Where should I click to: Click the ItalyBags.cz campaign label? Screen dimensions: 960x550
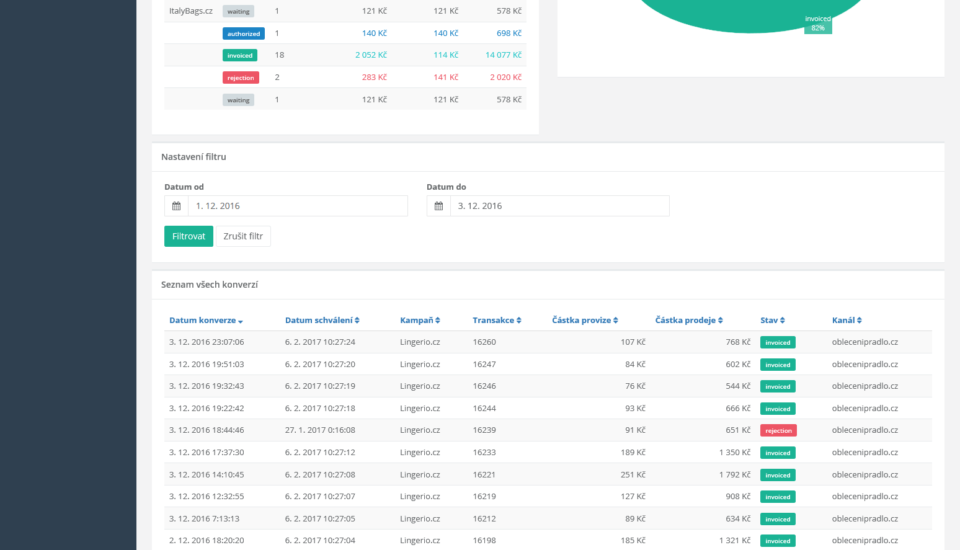[x=191, y=11]
